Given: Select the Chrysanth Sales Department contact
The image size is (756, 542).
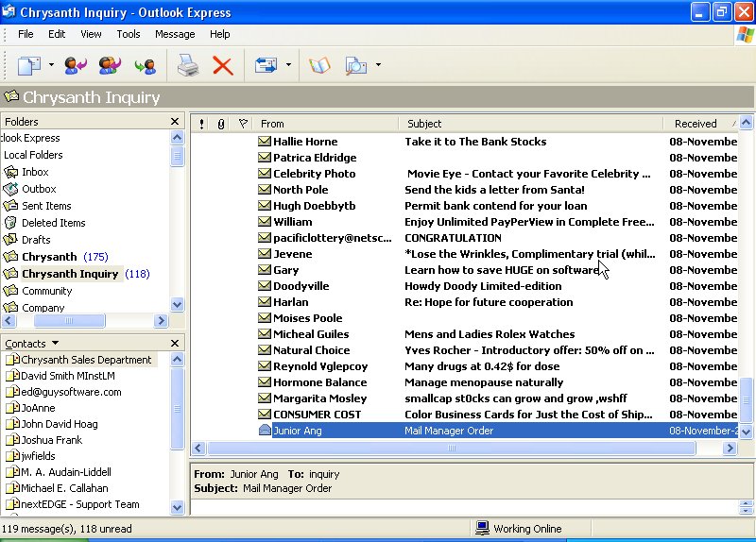Looking at the screenshot, I should pyautogui.click(x=85, y=360).
